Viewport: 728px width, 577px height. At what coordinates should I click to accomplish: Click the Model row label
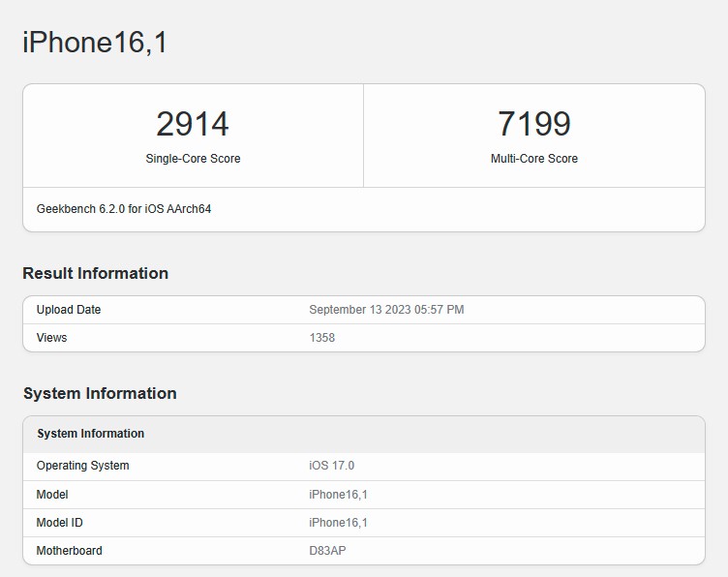coord(52,495)
